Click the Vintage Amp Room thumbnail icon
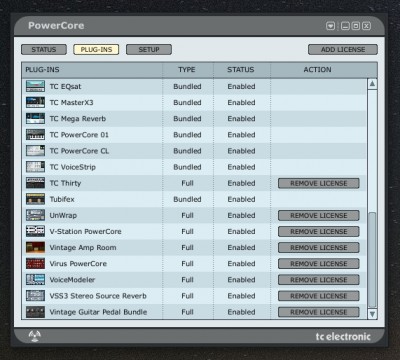Screen dimensions: 400x360 point(35,247)
